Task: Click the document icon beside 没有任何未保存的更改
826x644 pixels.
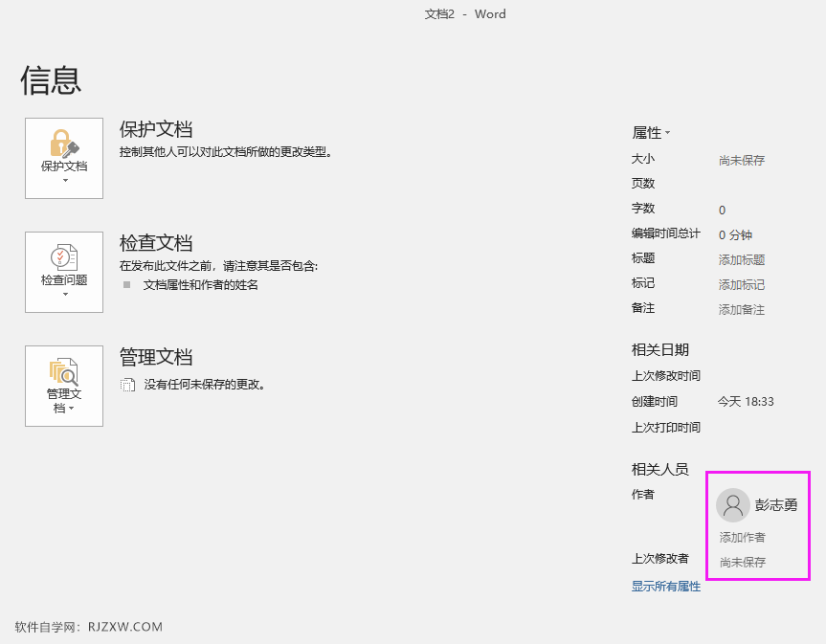Action: point(126,385)
